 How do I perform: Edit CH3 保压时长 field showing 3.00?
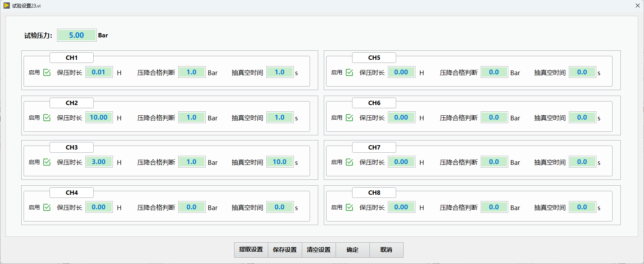(99, 162)
